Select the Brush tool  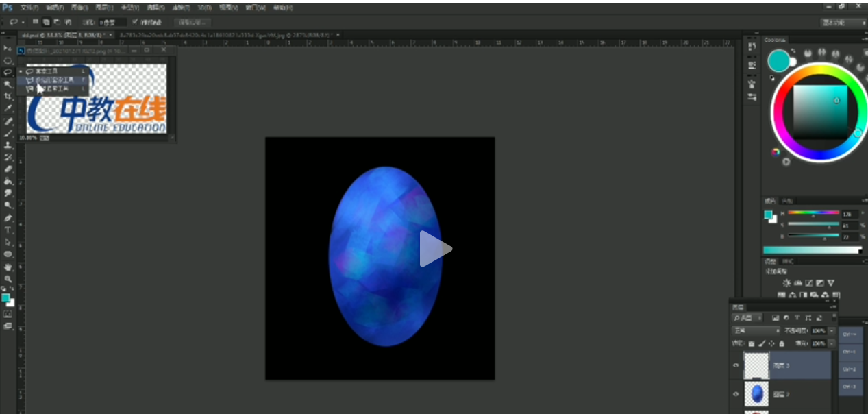point(8,133)
